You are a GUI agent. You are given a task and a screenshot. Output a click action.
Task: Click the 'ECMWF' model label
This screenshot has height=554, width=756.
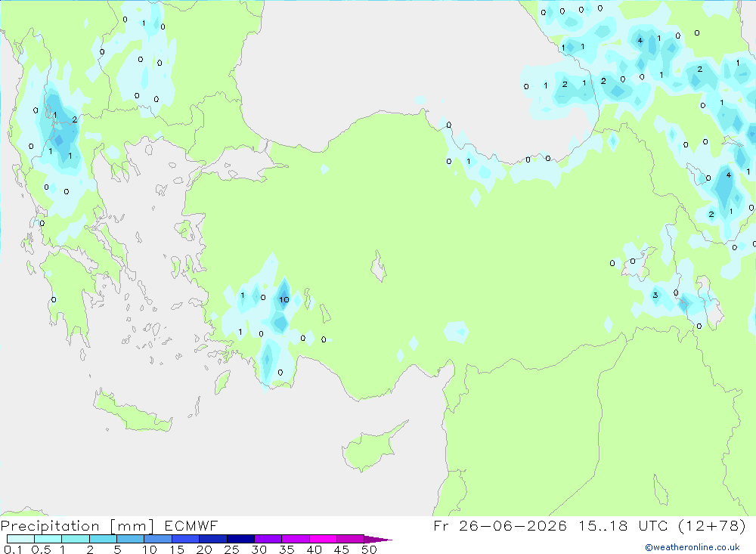pos(191,526)
